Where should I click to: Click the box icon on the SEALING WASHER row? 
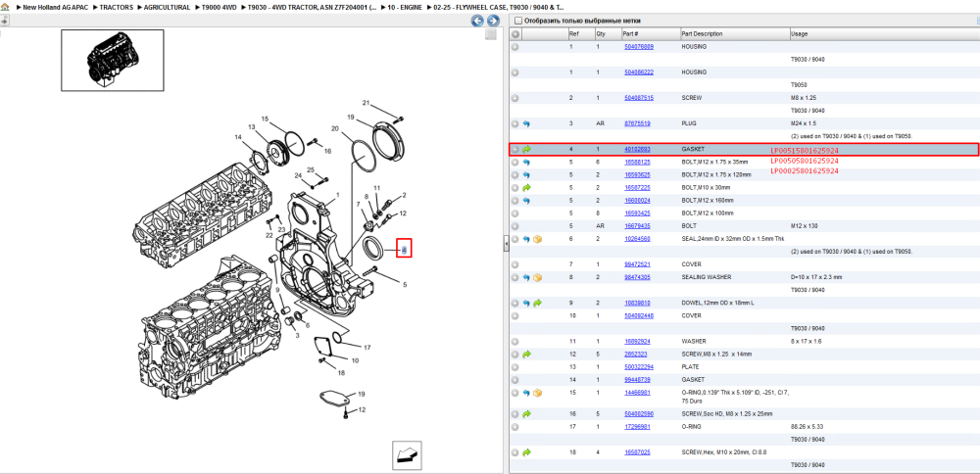[537, 277]
